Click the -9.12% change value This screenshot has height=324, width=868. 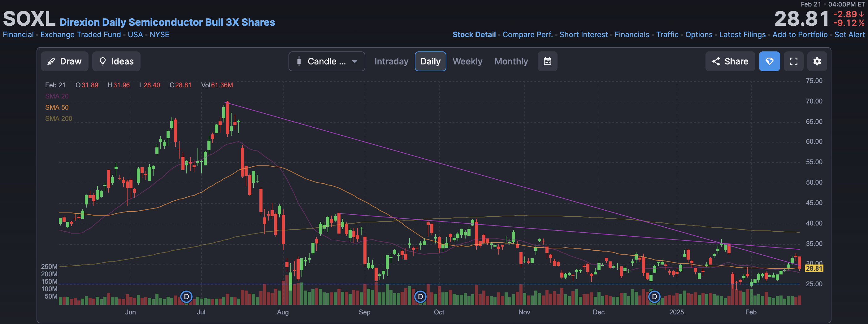coord(848,23)
